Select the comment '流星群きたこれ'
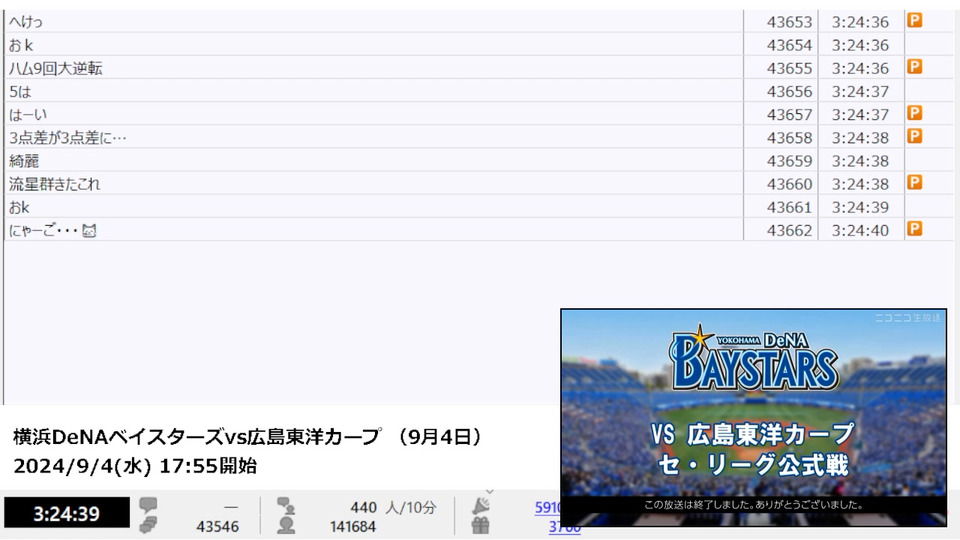The height and width of the screenshot is (540, 960). tap(54, 184)
